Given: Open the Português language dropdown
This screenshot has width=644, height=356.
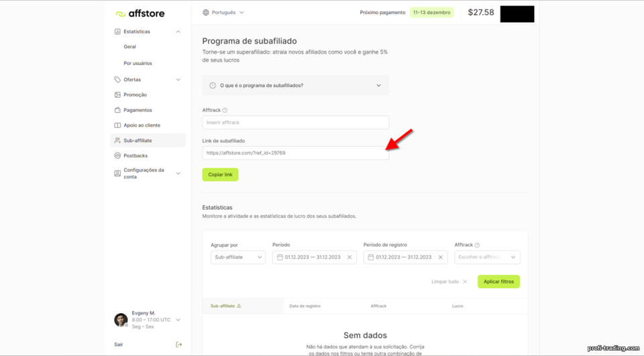Looking at the screenshot, I should pyautogui.click(x=223, y=12).
